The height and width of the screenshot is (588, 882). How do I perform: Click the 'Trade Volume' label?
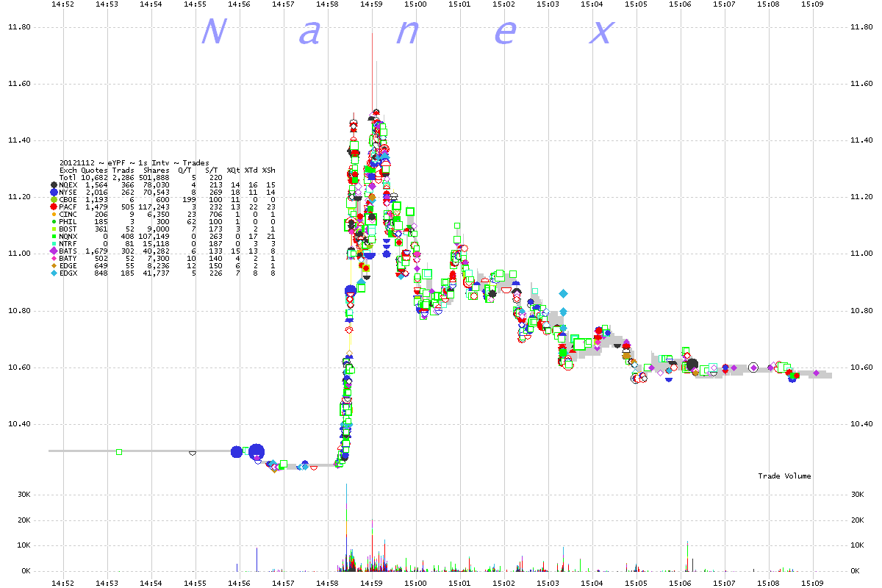784,476
